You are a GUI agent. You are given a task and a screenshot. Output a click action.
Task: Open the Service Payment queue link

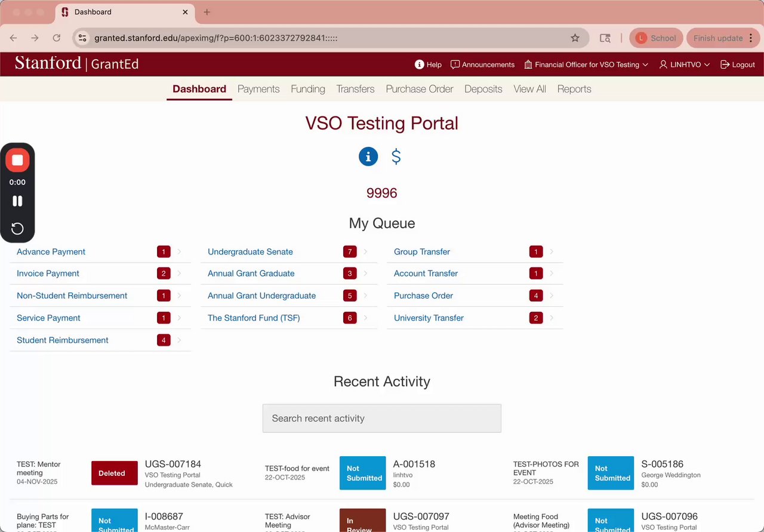48,318
